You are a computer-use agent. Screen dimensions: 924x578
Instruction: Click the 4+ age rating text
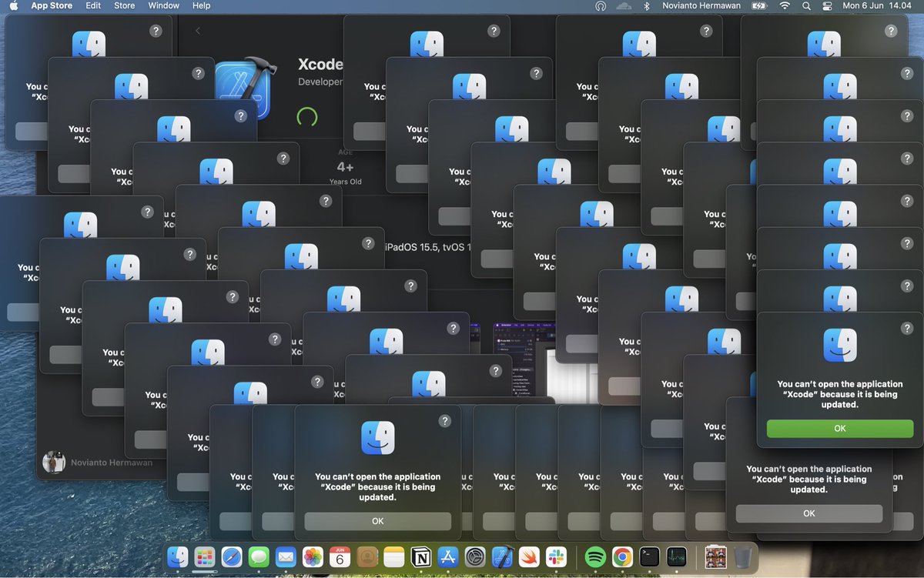[345, 167]
